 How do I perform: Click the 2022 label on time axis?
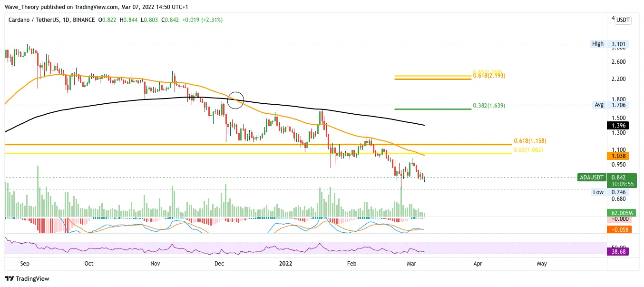coord(285,263)
